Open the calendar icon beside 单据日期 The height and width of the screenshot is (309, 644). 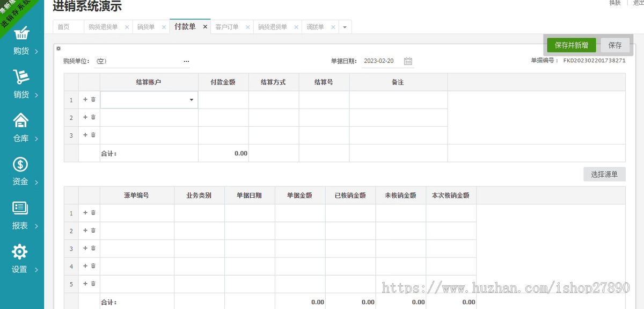coord(408,61)
